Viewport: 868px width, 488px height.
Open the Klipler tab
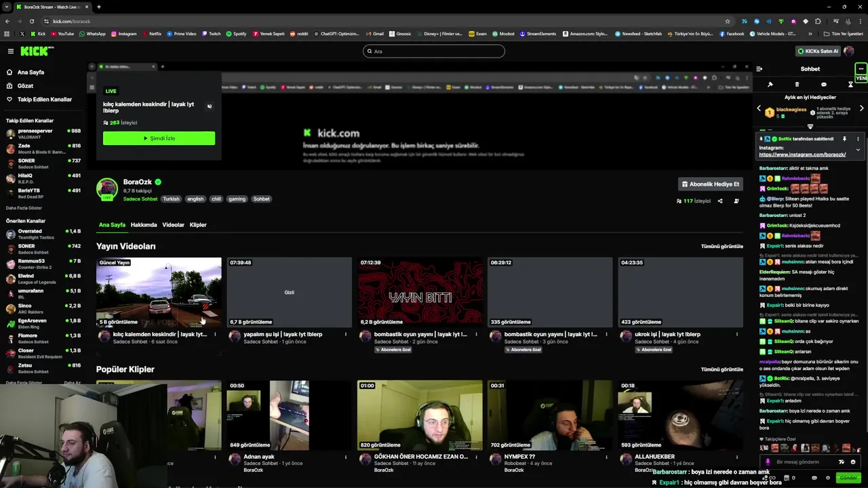point(198,225)
